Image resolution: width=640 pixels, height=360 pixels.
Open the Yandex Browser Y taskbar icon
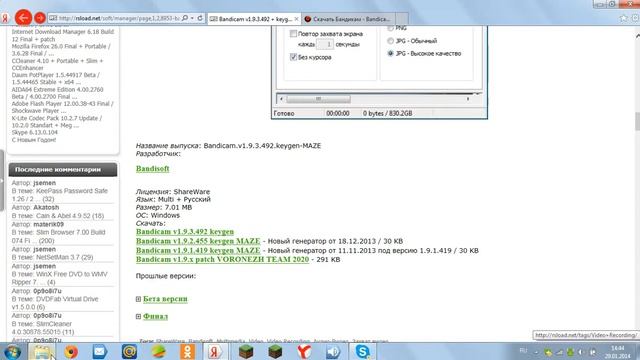coord(304,352)
